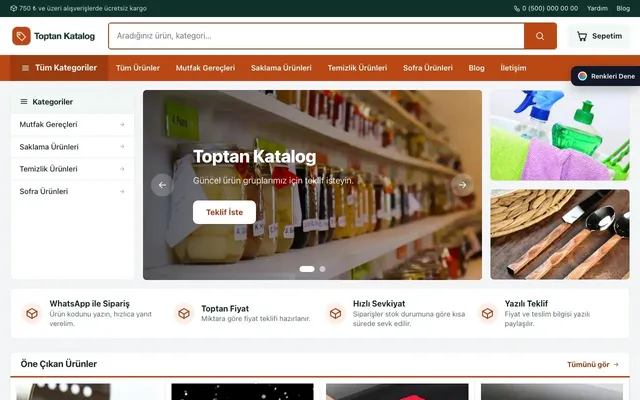Click the hero slide title Toptan Katalog
Viewport: 640px width, 400px height.
tap(254, 157)
